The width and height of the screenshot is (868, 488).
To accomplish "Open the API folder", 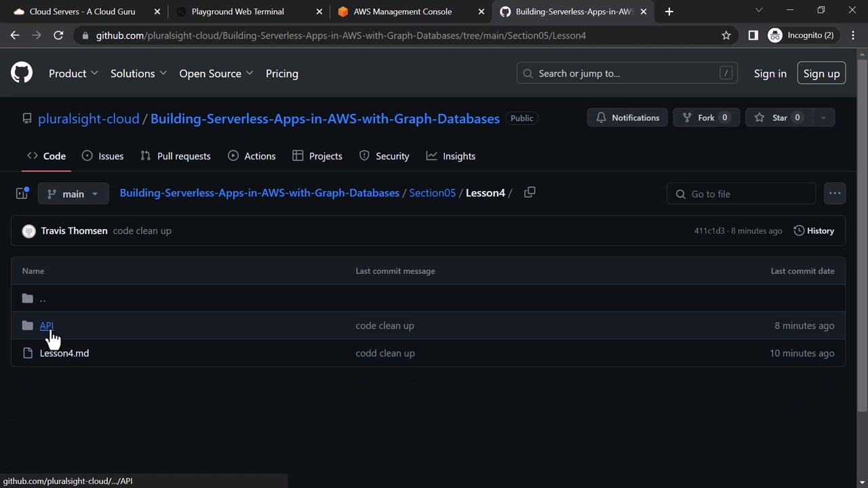I will 46,326.
